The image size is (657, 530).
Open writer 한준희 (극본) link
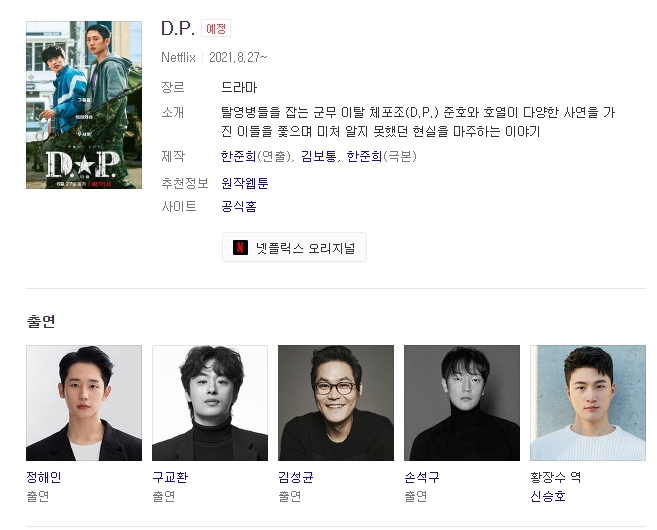click(x=364, y=156)
